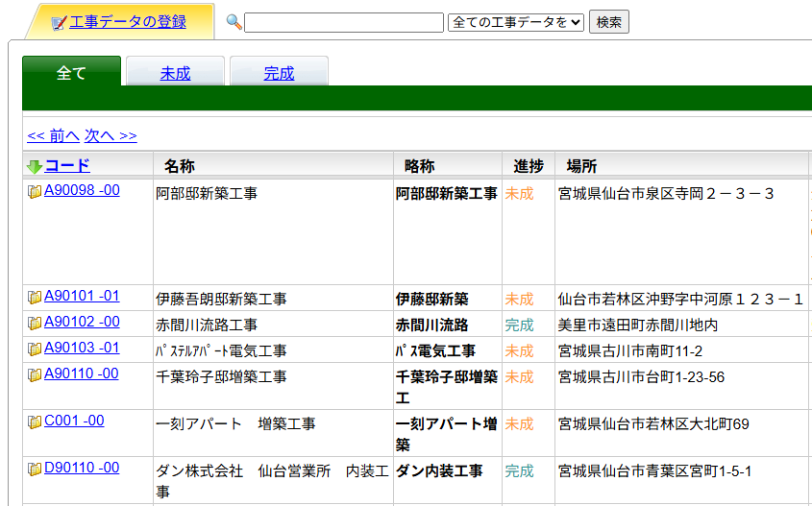
Task: Click the folder icon beside D90110 -00
Action: tap(35, 470)
